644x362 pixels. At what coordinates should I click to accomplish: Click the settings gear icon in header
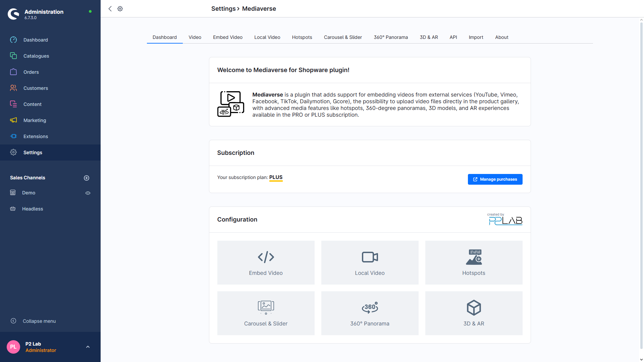120,9
